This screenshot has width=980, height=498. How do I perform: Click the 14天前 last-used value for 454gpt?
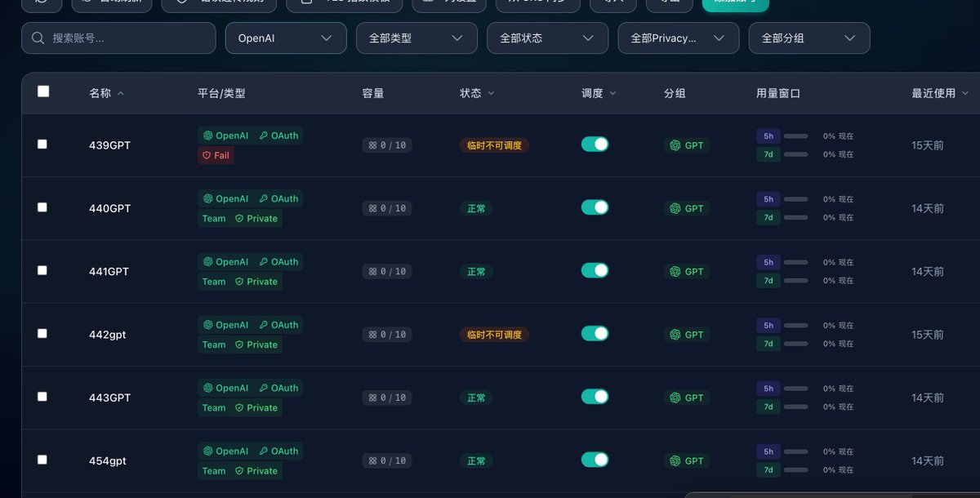tap(928, 461)
